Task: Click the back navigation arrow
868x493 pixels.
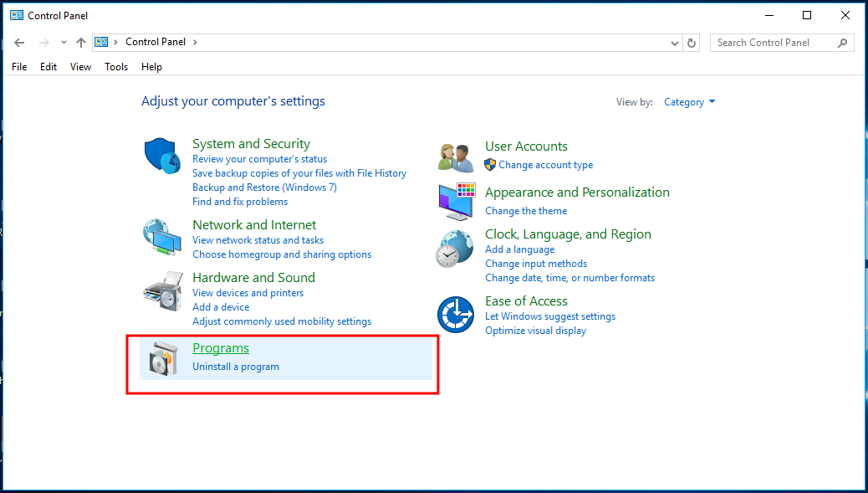Action: click(x=18, y=41)
